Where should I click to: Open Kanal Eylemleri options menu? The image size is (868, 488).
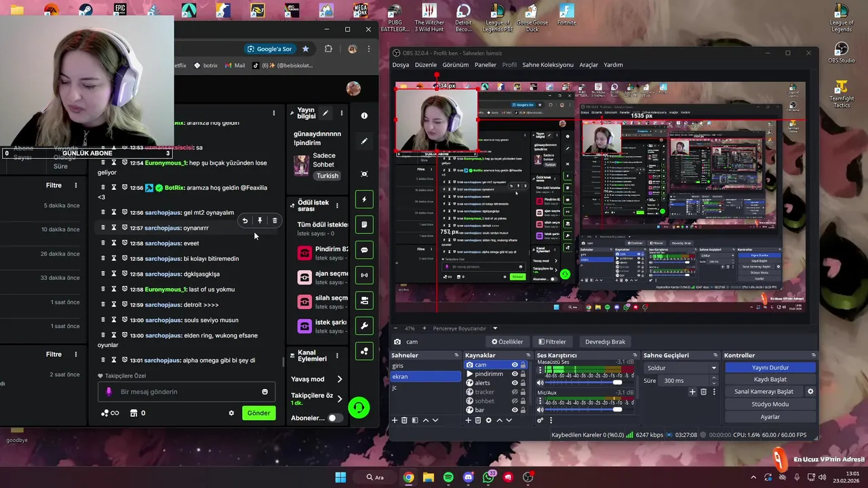337,355
